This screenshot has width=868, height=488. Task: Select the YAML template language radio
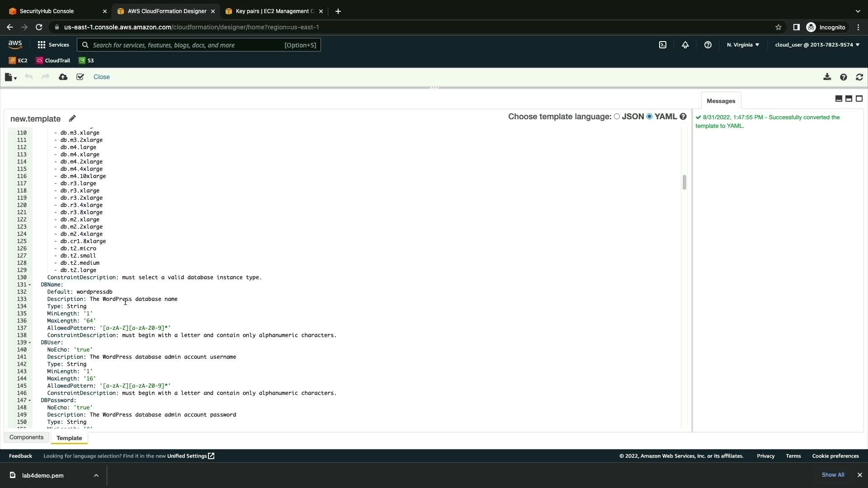click(x=650, y=117)
